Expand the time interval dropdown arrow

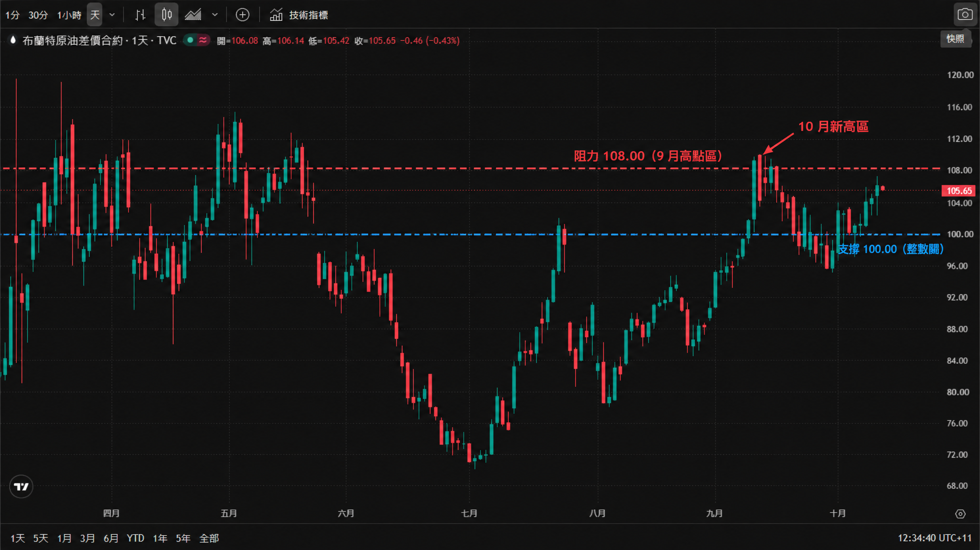(112, 15)
